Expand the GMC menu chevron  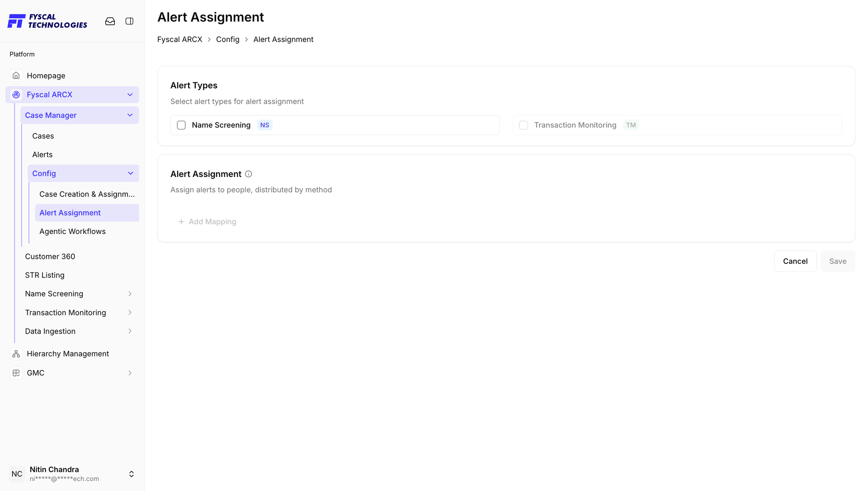pos(130,373)
